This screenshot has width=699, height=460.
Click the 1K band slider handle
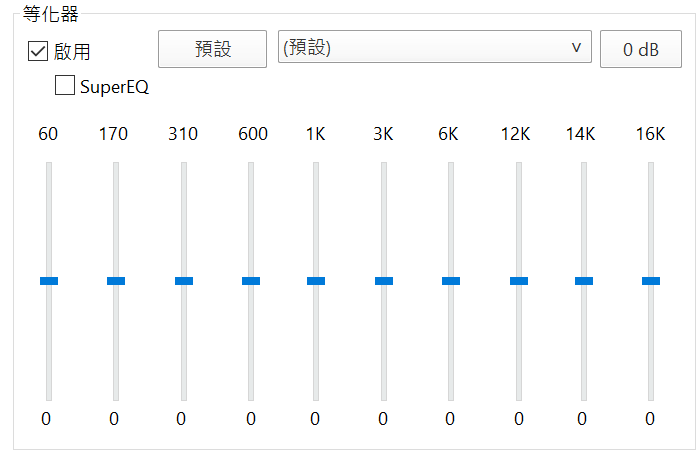point(316,281)
